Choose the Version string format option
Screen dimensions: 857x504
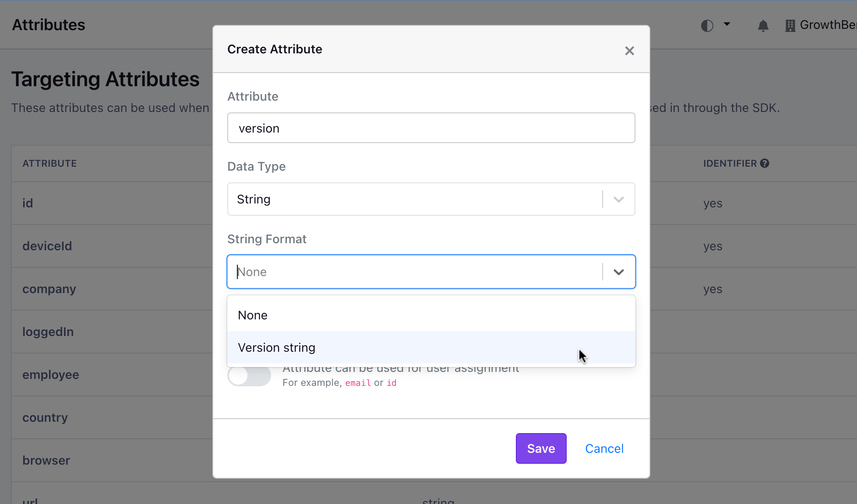coord(431,347)
